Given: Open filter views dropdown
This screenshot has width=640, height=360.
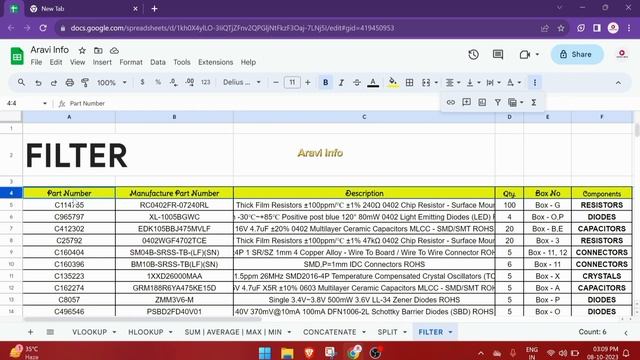Looking at the screenshot, I should pyautogui.click(x=516, y=102).
